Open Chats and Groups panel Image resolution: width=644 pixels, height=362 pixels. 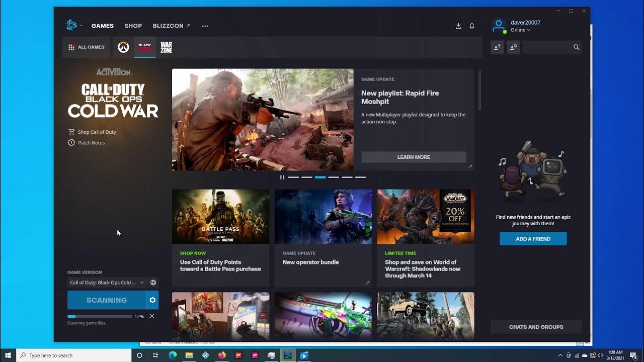[536, 327]
